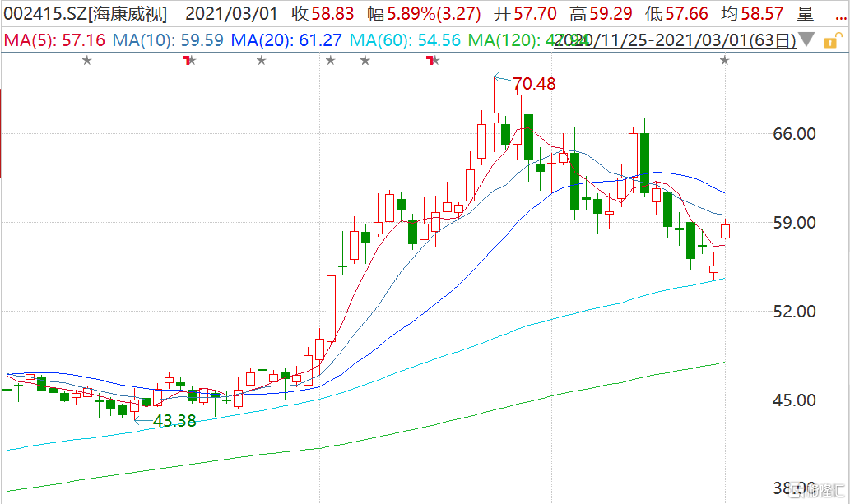Click the 45.00 price axis label

pyautogui.click(x=794, y=400)
